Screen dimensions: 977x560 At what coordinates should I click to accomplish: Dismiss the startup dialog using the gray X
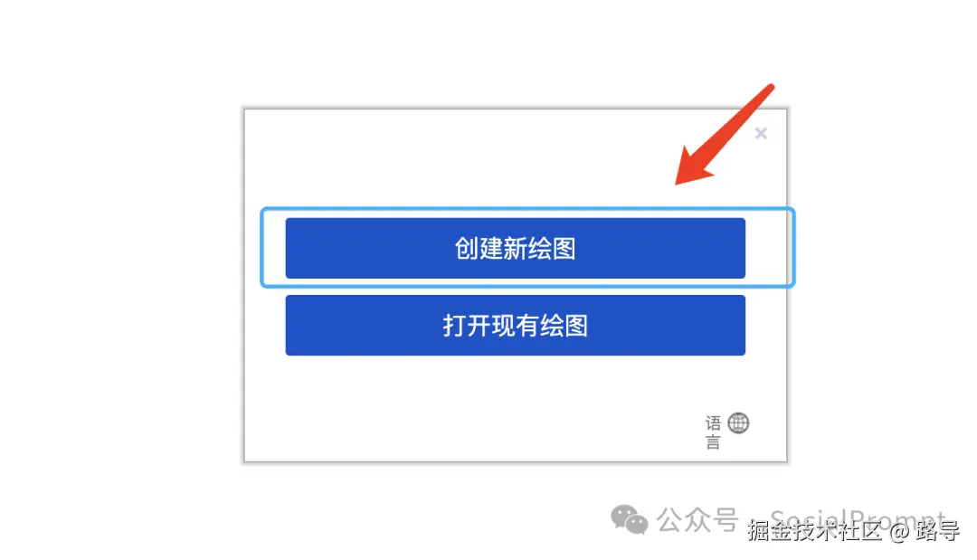point(761,133)
